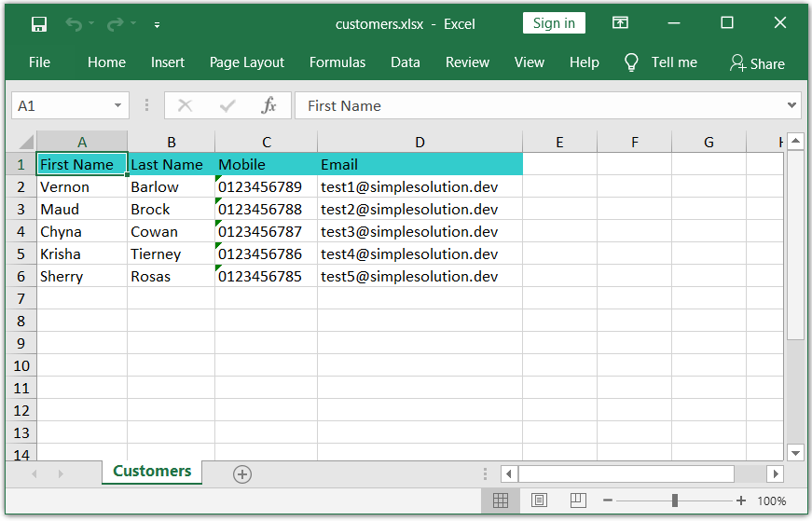812x521 pixels.
Task: Click horizontal scrollbar left arrow
Action: (509, 473)
